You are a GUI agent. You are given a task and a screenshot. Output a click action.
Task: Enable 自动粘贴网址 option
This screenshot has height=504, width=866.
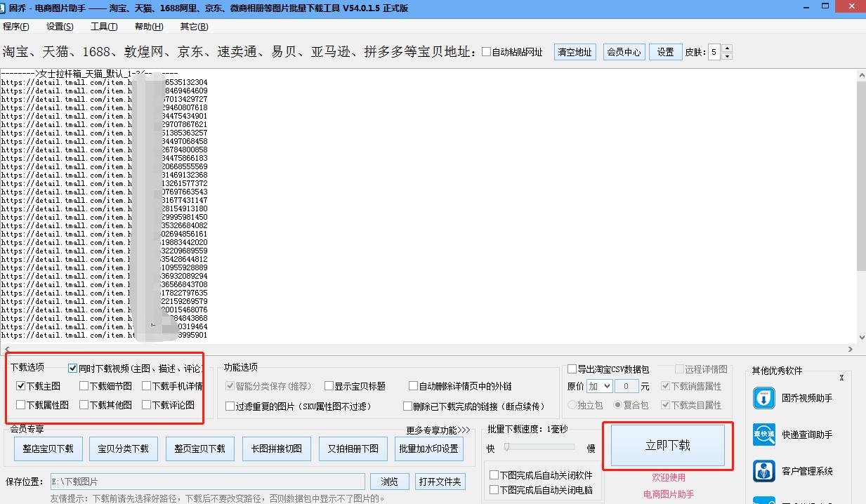coord(485,51)
